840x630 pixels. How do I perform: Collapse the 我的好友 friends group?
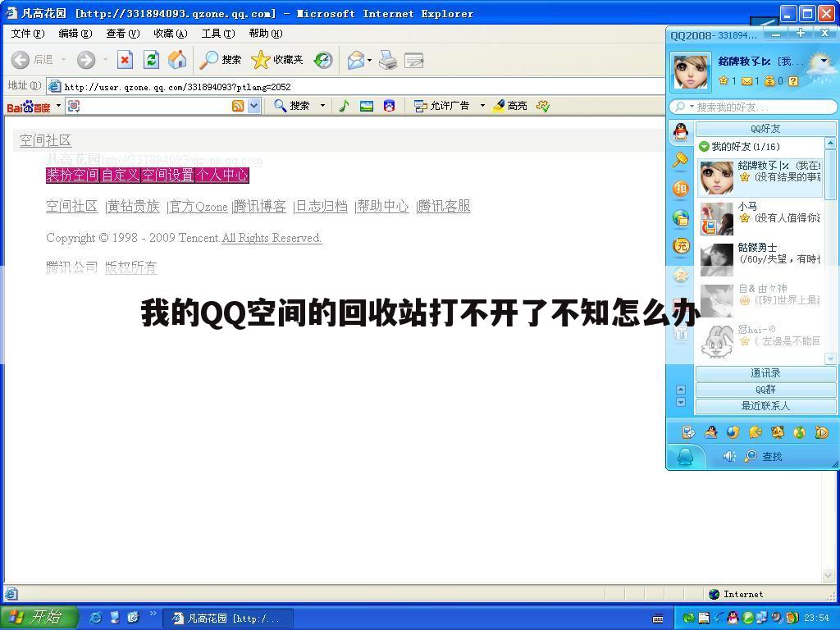pyautogui.click(x=704, y=147)
